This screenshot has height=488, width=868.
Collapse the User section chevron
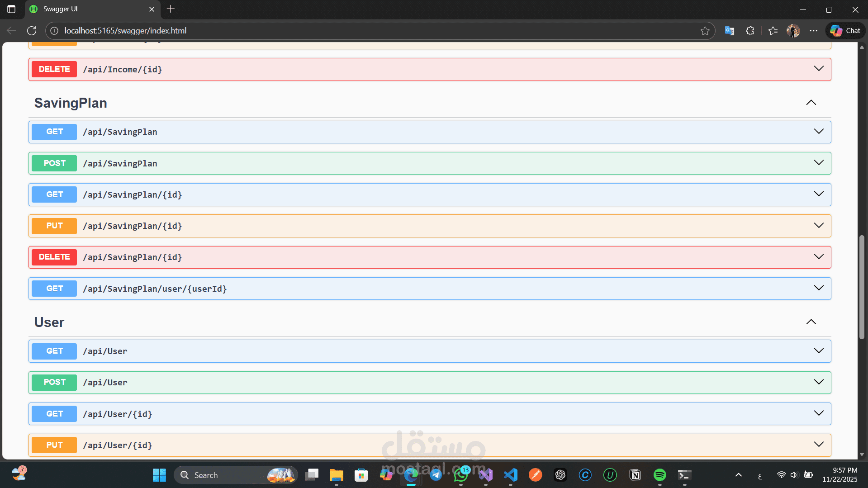pyautogui.click(x=811, y=322)
